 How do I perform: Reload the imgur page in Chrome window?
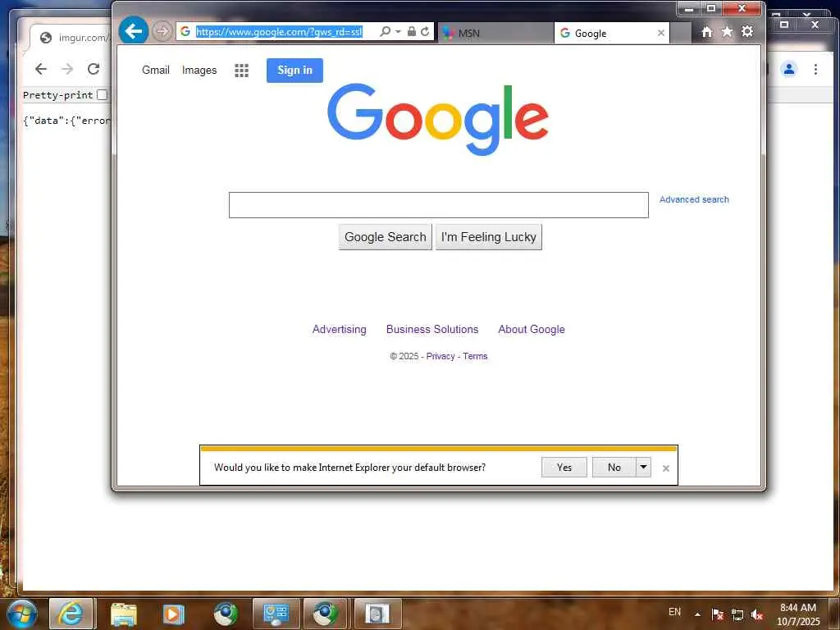pos(94,69)
